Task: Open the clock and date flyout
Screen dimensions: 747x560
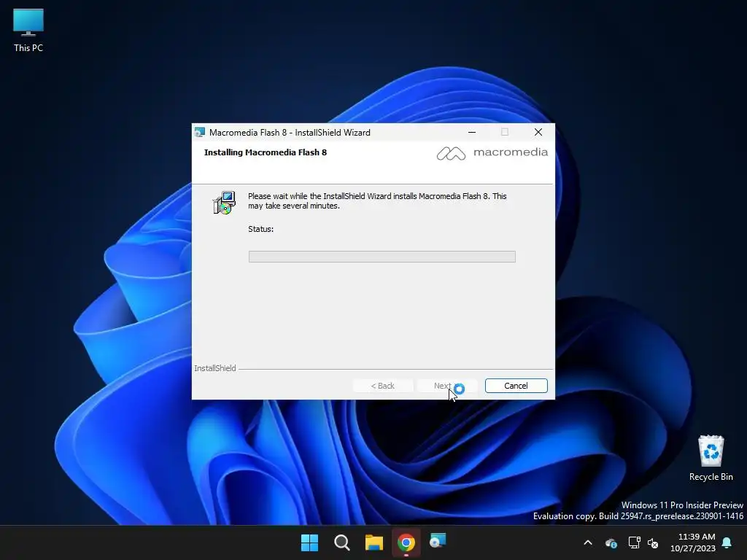Action: click(x=693, y=542)
